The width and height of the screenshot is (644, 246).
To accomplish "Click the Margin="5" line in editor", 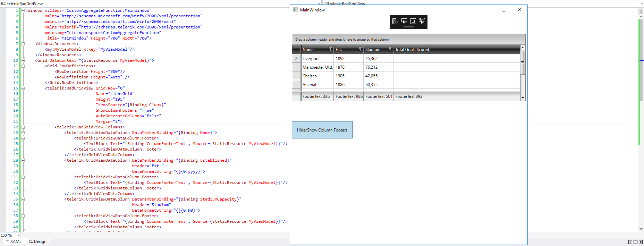I will (x=109, y=121).
